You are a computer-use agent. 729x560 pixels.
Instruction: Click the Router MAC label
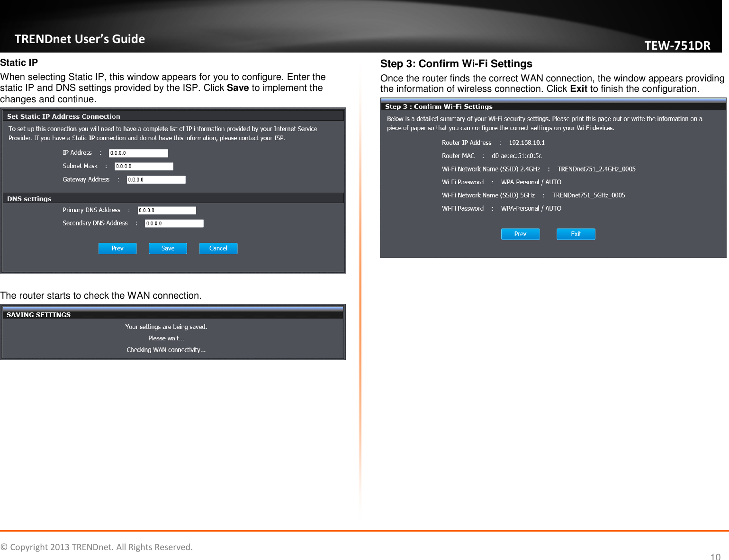[x=458, y=156]
